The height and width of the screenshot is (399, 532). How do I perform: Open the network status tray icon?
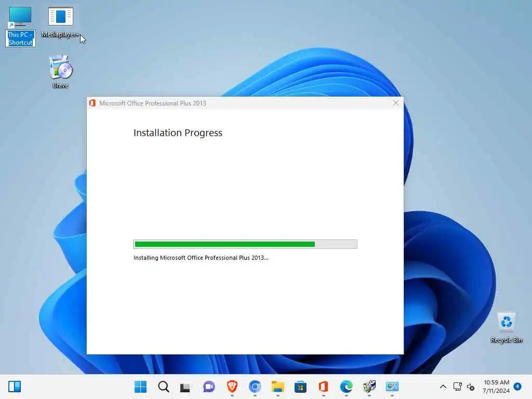(x=457, y=387)
